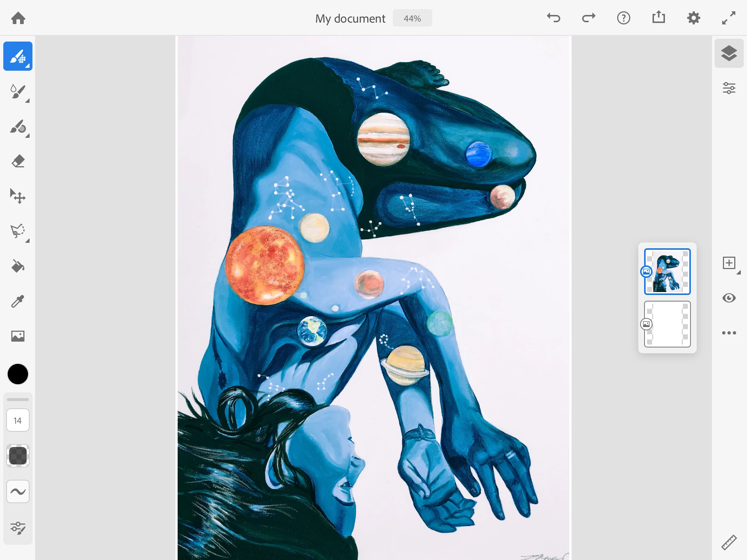Open the black color swatch picker
The width and height of the screenshot is (747, 560).
tap(18, 374)
